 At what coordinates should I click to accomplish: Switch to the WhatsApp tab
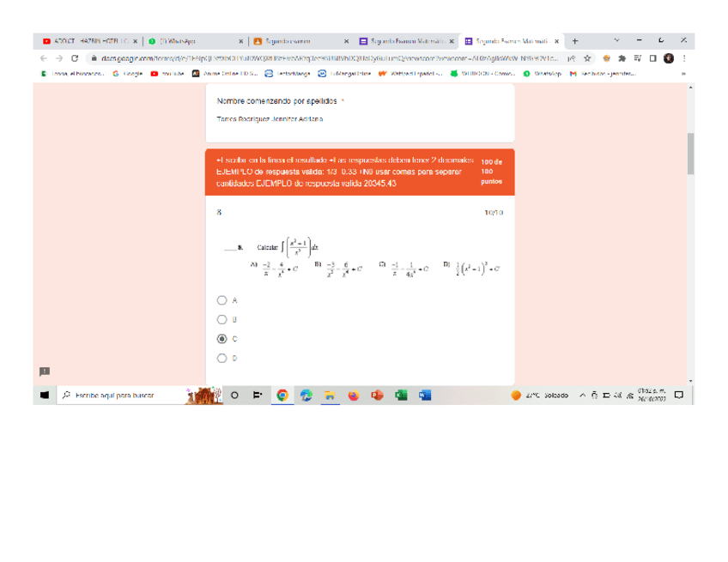point(194,41)
